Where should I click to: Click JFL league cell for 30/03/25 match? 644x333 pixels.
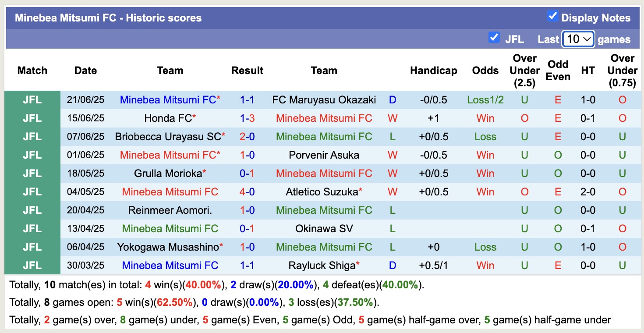click(32, 266)
